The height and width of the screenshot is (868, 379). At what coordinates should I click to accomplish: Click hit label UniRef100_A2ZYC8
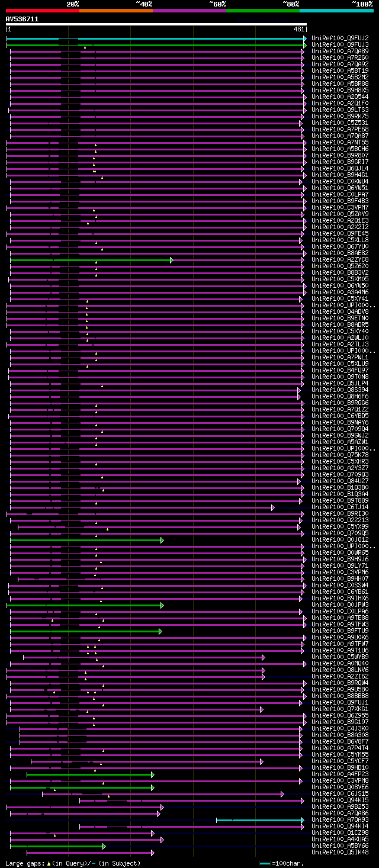pos(341,259)
